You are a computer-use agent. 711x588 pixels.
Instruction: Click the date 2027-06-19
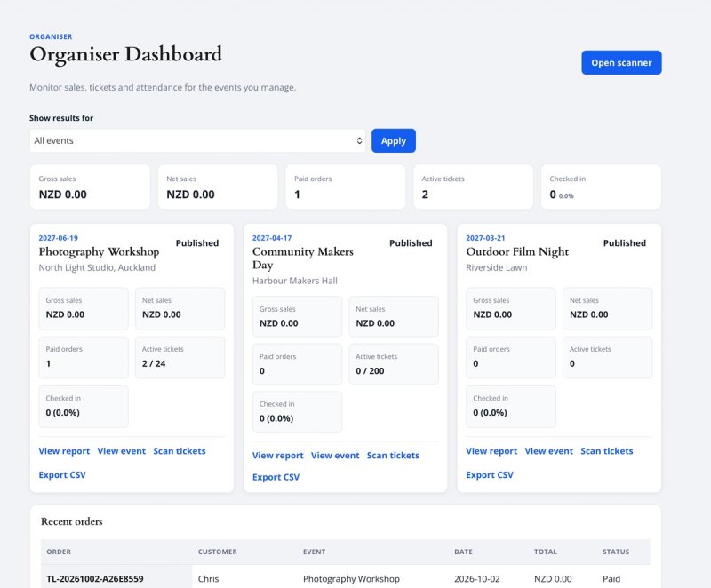pos(58,238)
